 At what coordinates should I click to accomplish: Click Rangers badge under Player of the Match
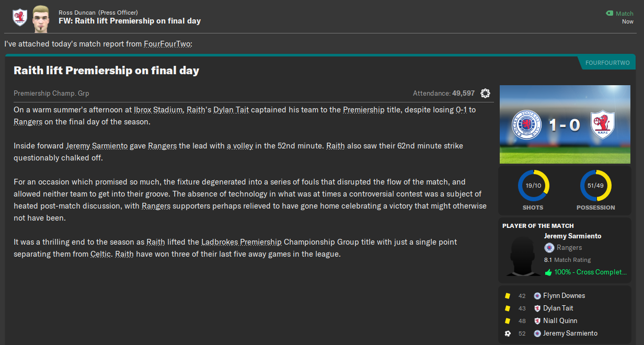click(549, 248)
